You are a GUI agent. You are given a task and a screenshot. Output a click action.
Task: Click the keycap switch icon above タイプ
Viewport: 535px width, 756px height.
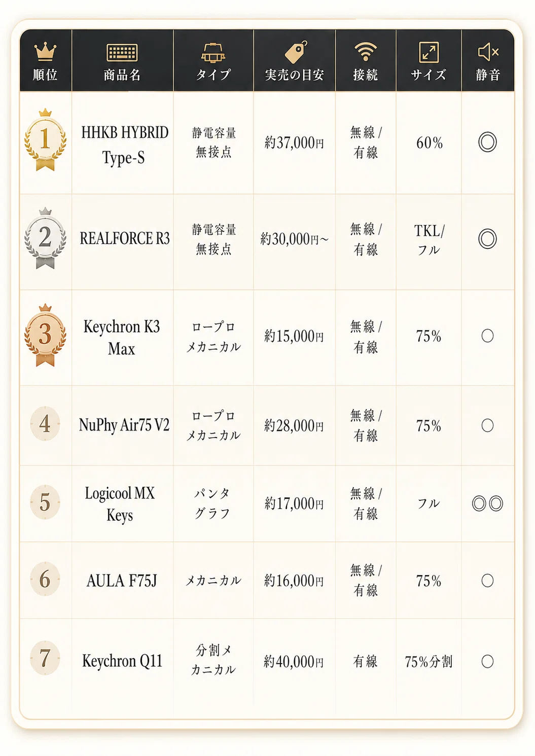213,52
